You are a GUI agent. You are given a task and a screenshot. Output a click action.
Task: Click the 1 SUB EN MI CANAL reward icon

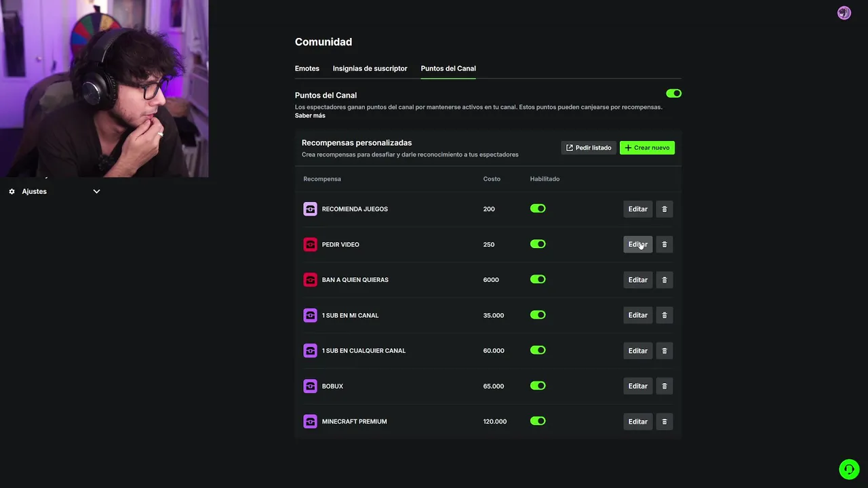310,315
